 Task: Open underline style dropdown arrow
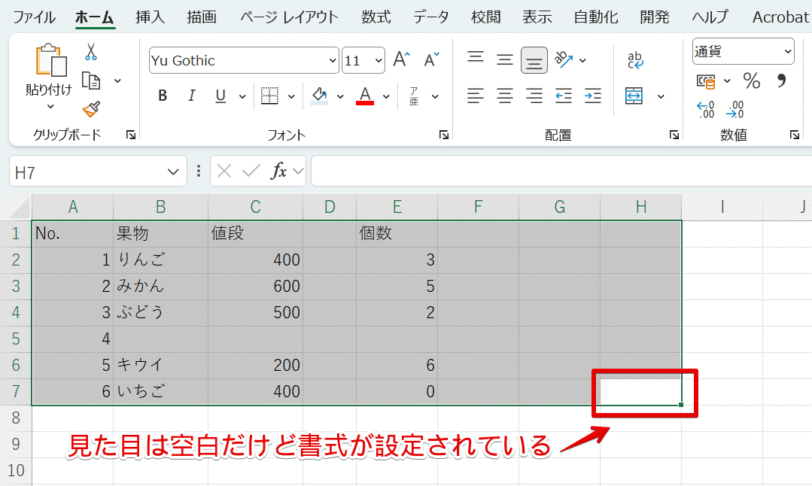242,96
